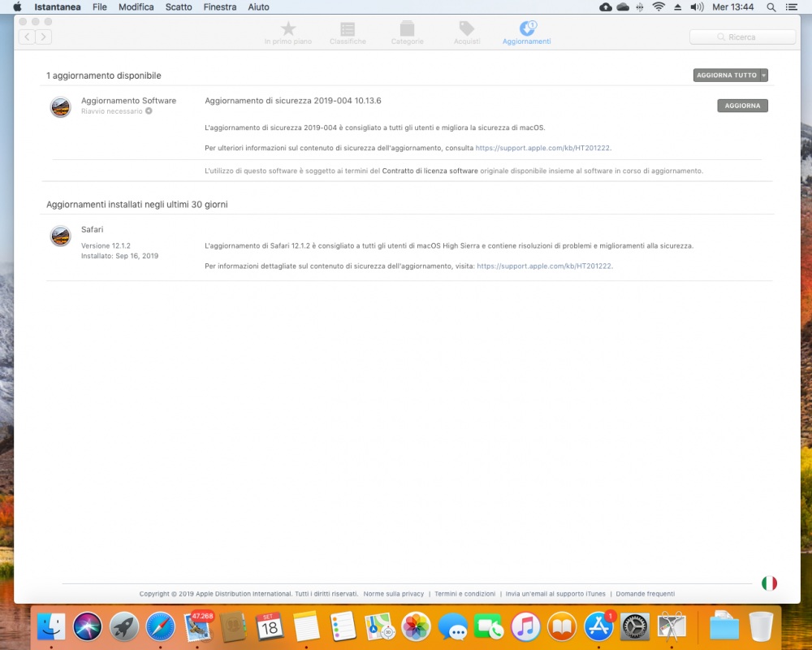Open Notification Center icon in menu bar
The width and height of the screenshot is (812, 650).
coord(791,7)
